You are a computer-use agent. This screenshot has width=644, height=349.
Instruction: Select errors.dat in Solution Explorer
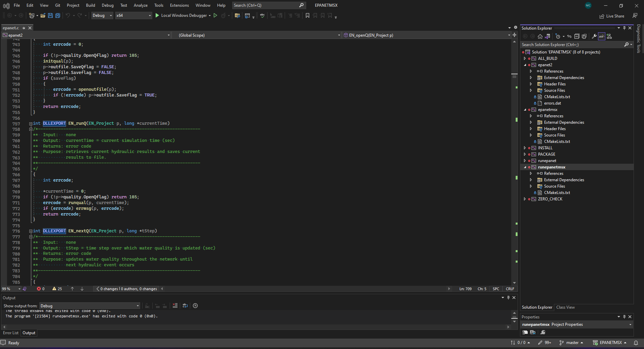553,103
